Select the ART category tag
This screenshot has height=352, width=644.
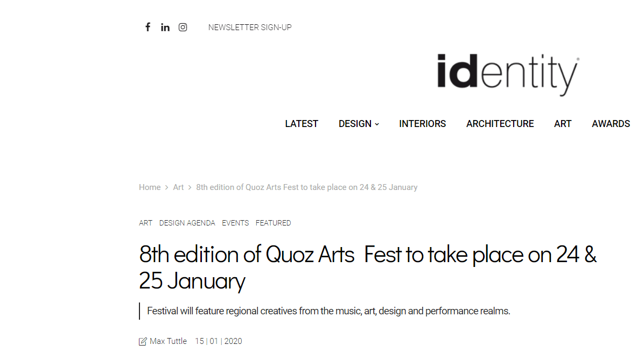pyautogui.click(x=145, y=223)
